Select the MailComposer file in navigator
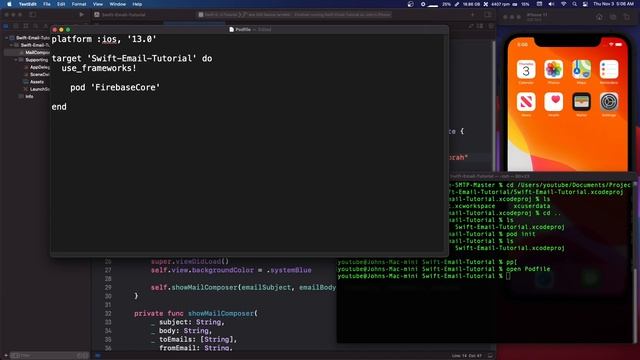The height and width of the screenshot is (360, 640). click(37, 52)
